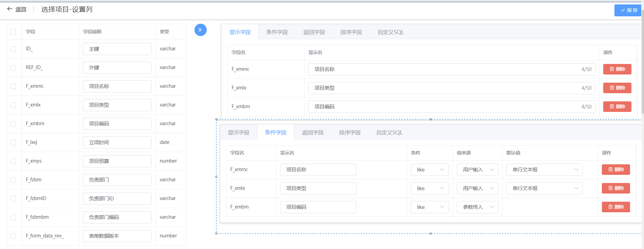
Task: Delete the F_xmlx display field row
Action: click(x=617, y=88)
